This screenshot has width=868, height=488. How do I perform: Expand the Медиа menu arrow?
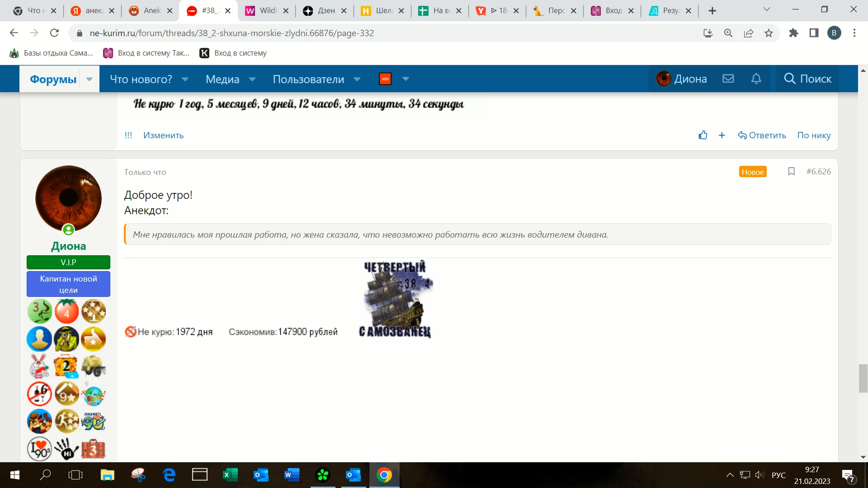click(x=252, y=79)
